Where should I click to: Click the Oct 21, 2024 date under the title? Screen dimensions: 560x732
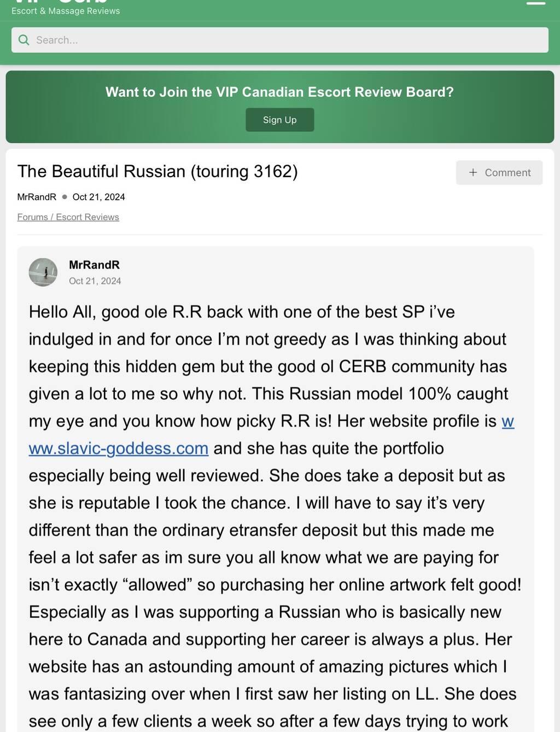point(98,197)
